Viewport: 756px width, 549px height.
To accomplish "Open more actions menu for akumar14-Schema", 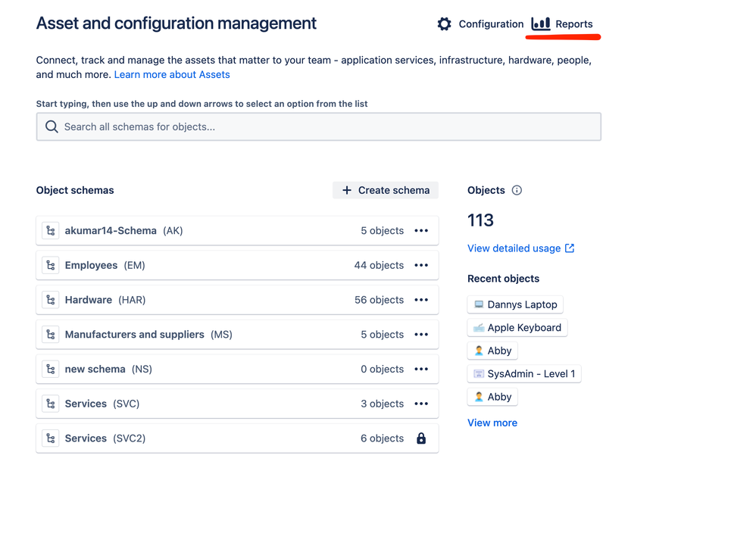I will [x=421, y=231].
